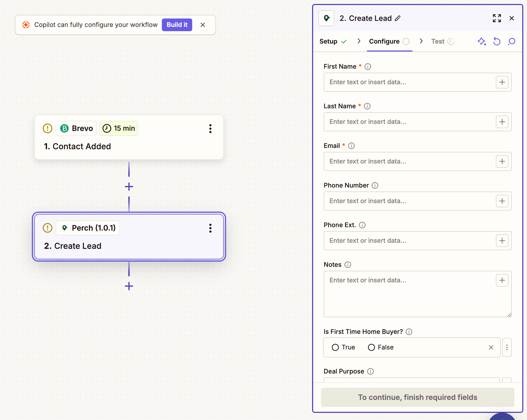527x420 pixels.
Task: Insert data using Email field plus icon
Action: [502, 161]
